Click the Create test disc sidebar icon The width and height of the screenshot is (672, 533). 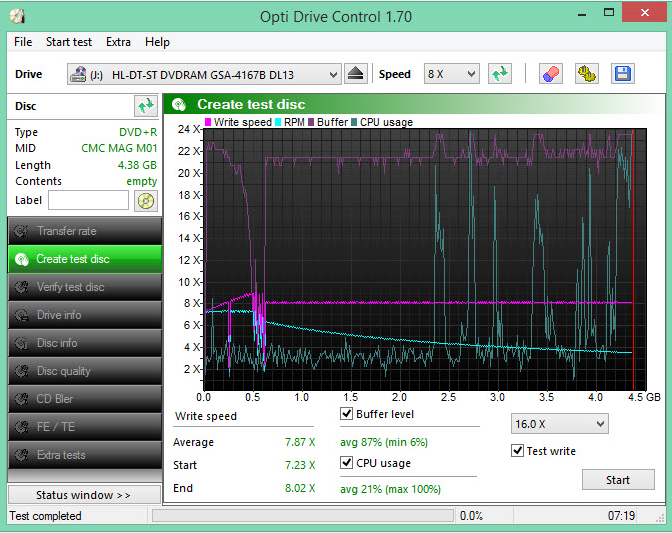tap(21, 259)
